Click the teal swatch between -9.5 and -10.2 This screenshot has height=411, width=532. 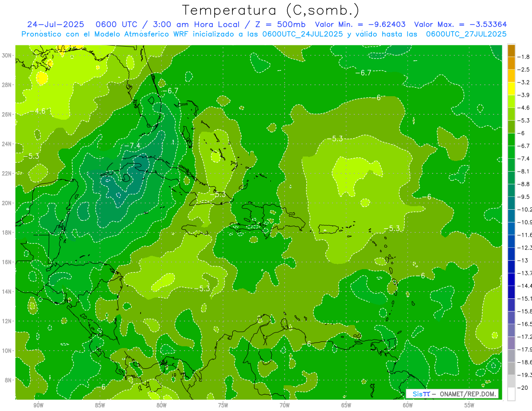[511, 203]
